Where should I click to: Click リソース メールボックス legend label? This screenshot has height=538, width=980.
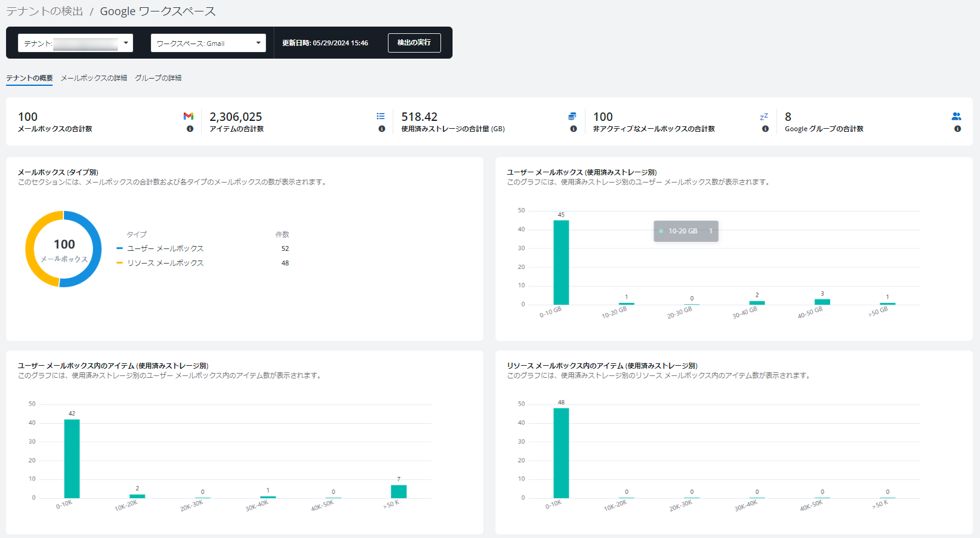coord(166,263)
